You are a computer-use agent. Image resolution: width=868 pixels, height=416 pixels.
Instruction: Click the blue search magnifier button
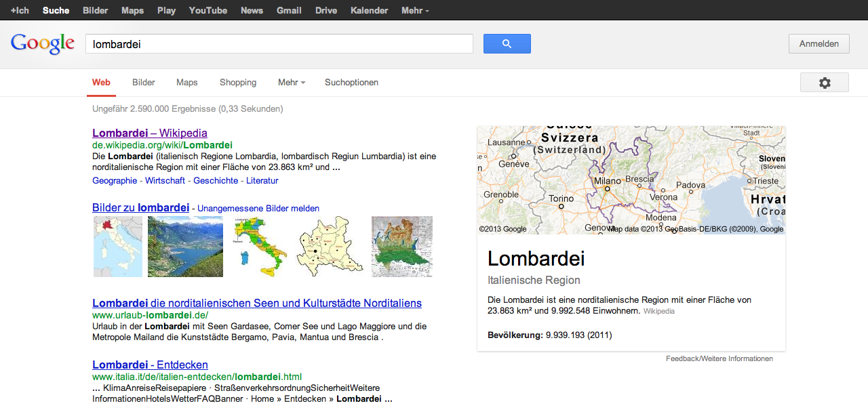[507, 44]
